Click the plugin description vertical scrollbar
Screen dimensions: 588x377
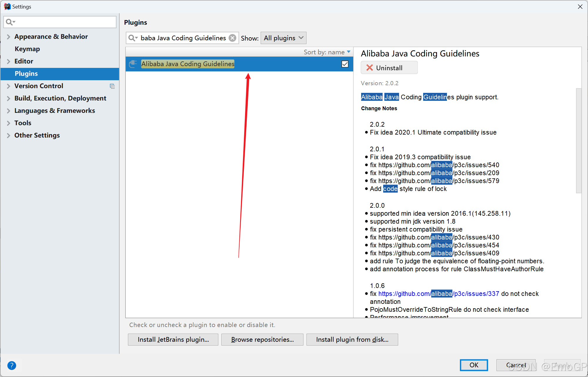[x=579, y=141]
